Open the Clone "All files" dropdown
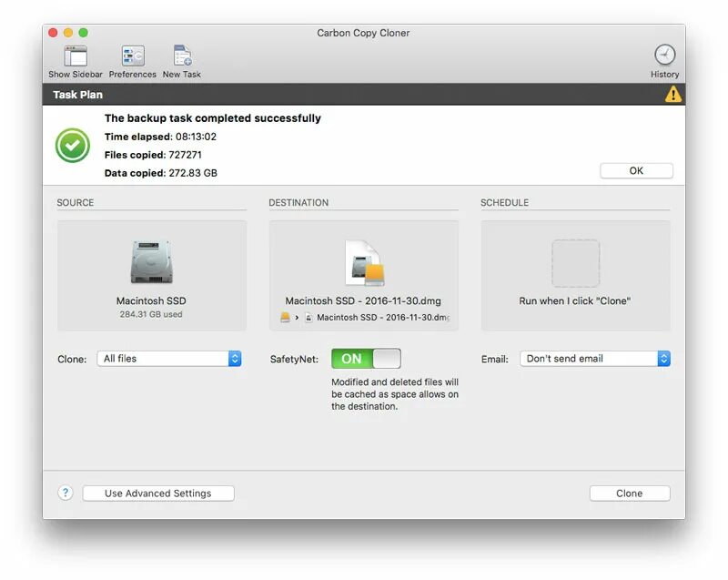728x580 pixels. coord(169,359)
